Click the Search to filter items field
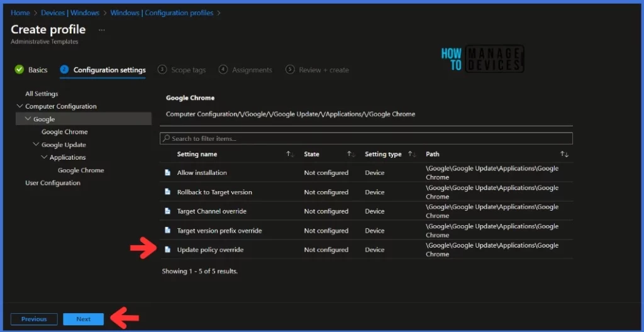Viewport: 644px width, 332px height. click(x=366, y=138)
